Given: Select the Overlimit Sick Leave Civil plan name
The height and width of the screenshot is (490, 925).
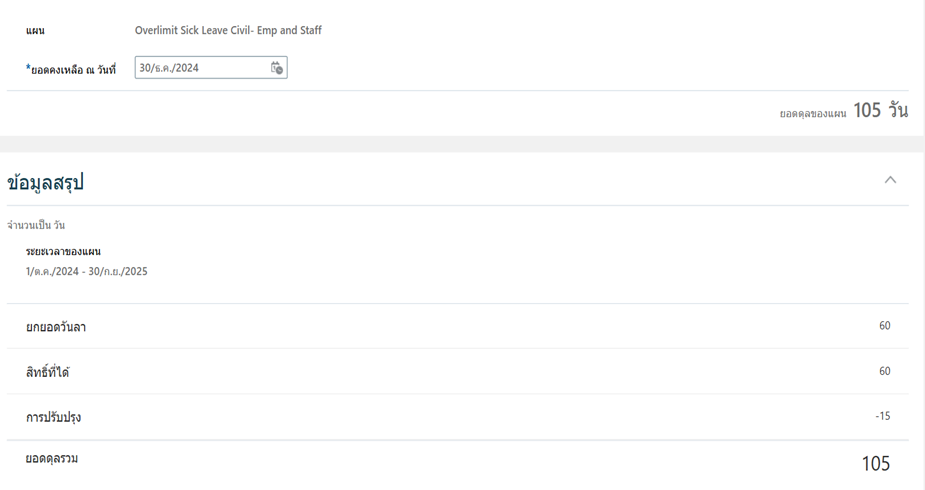Looking at the screenshot, I should coord(228,31).
